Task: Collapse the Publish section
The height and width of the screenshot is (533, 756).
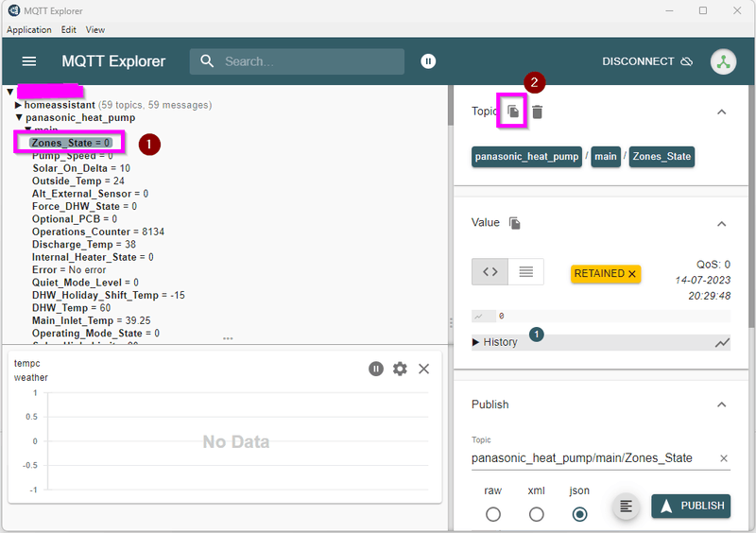Action: pyautogui.click(x=721, y=404)
